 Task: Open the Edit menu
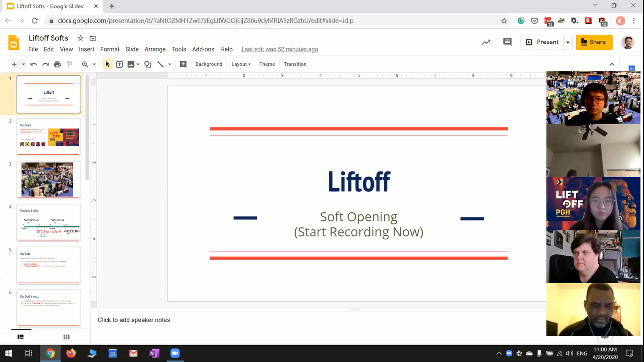49,49
